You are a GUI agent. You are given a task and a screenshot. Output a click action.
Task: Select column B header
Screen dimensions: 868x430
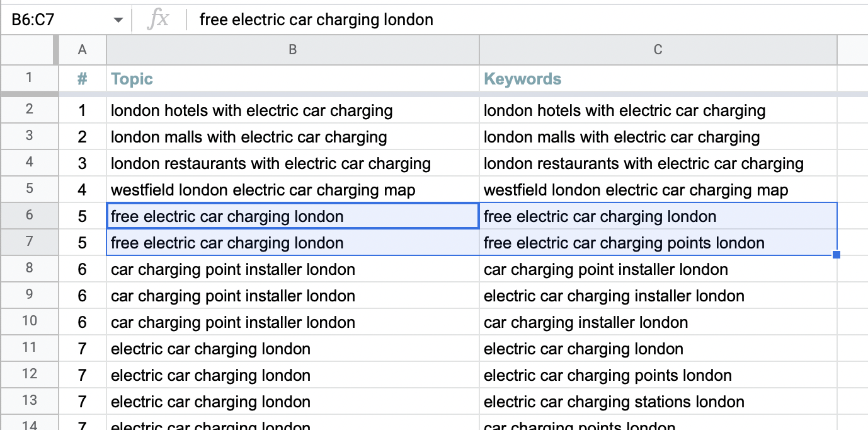tap(293, 50)
